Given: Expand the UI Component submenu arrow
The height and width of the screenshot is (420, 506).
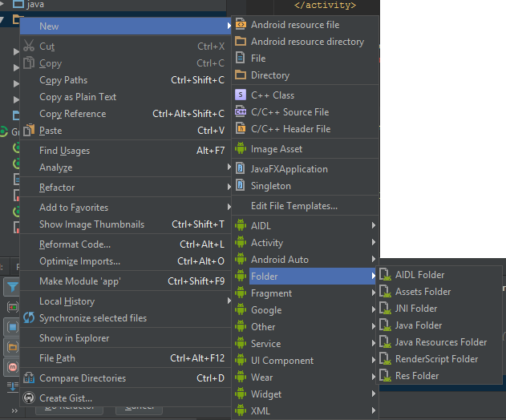Looking at the screenshot, I should [x=373, y=360].
